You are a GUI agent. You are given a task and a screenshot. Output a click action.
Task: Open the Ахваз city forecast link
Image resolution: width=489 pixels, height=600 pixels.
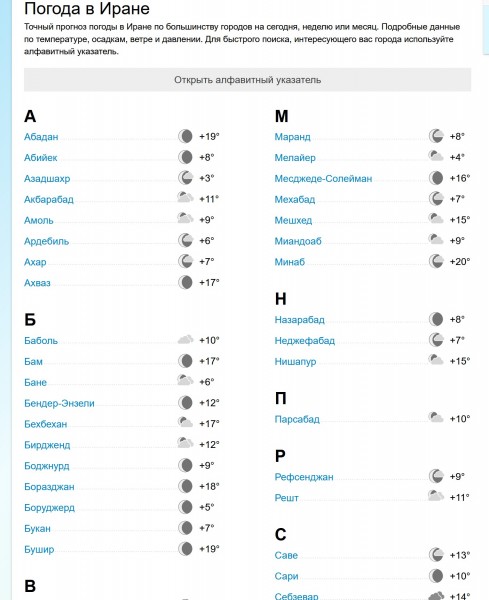pyautogui.click(x=37, y=283)
